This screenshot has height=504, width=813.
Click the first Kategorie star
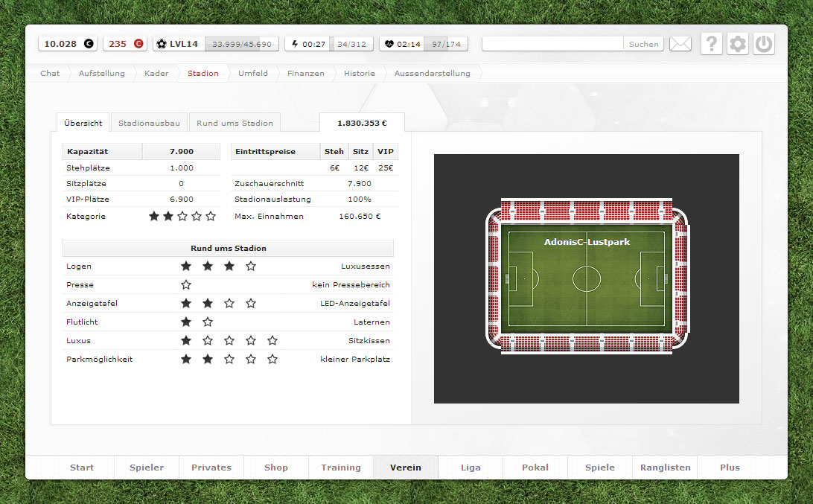tap(154, 216)
